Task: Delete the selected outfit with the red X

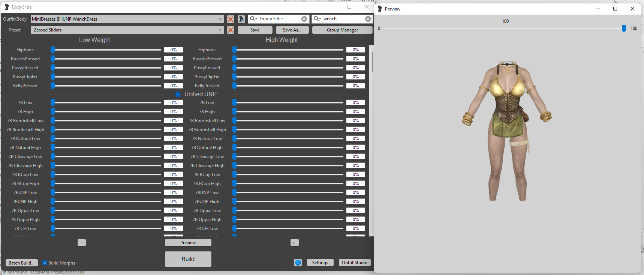Action: pyautogui.click(x=231, y=19)
